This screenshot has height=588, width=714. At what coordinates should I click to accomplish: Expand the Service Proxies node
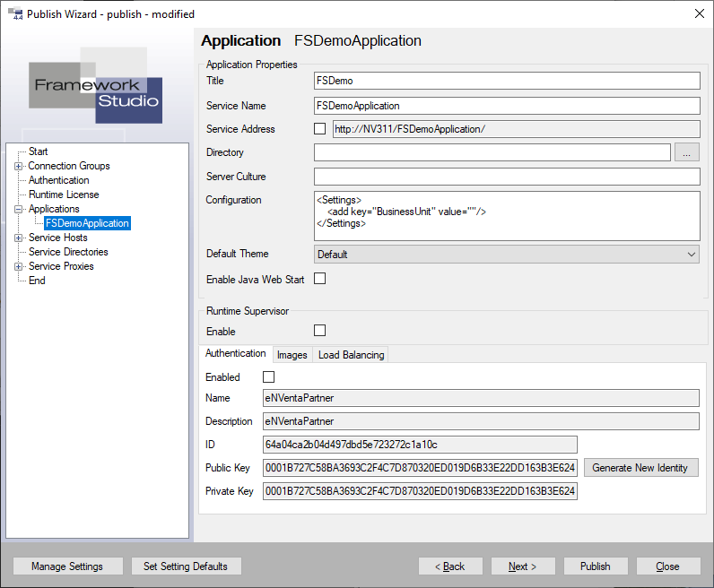[18, 267]
